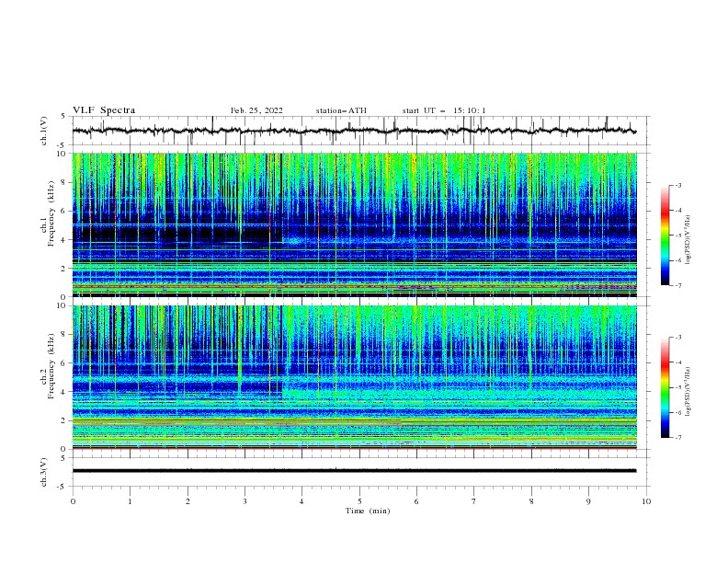Click the "-7" label on the lower color bar
Image resolution: width=728 pixels, height=563 pixels.
click(x=678, y=438)
